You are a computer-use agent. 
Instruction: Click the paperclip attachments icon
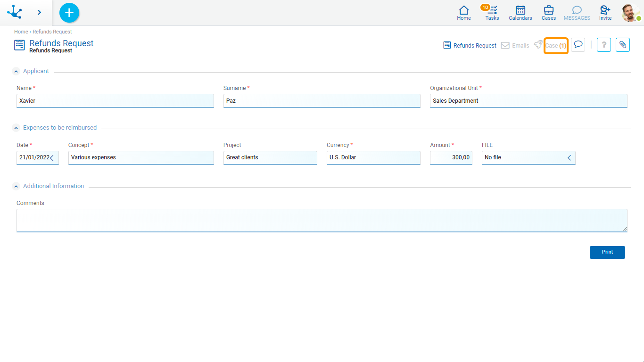[x=623, y=45]
